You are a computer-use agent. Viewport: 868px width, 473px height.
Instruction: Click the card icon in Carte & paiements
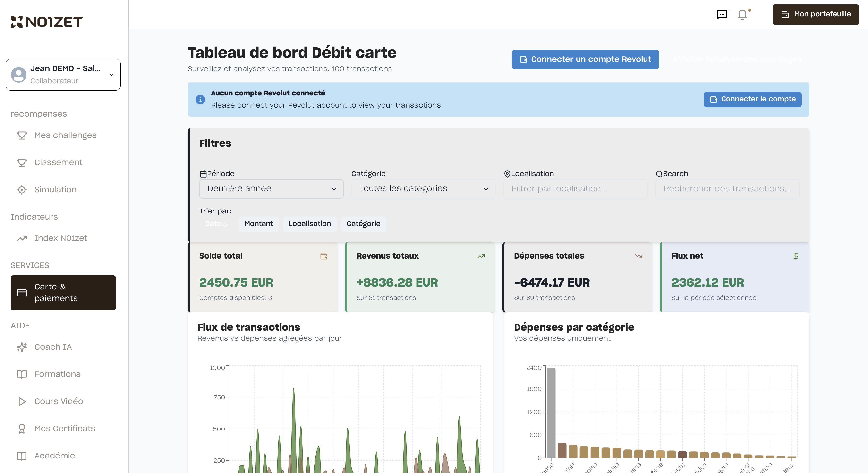(22, 293)
